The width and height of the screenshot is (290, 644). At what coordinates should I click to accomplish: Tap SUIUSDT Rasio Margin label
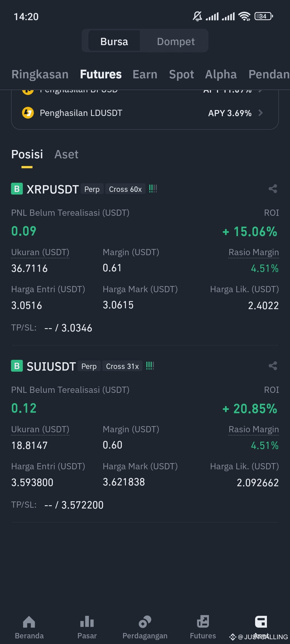coord(254,429)
